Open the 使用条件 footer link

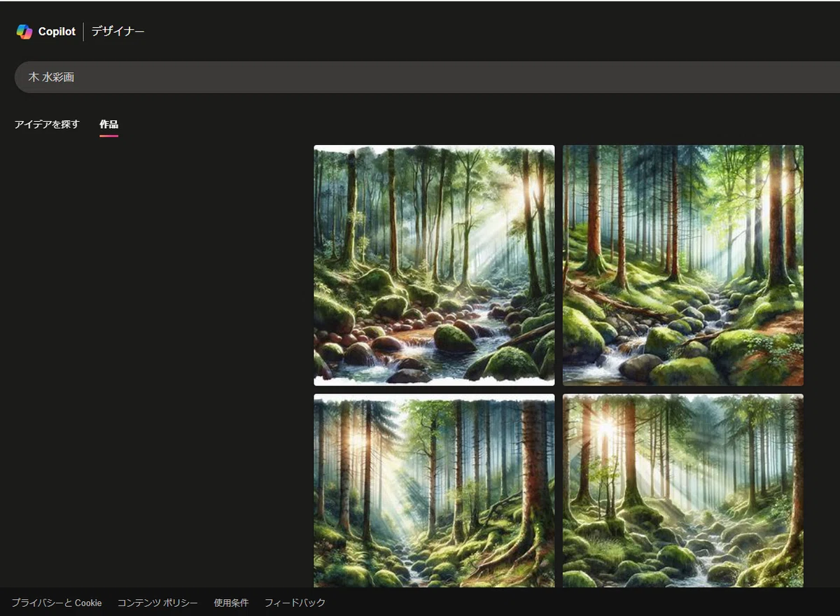point(231,603)
